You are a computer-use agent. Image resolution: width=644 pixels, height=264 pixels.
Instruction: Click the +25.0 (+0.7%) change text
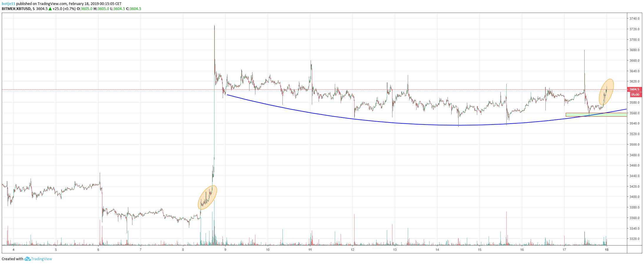64,9
